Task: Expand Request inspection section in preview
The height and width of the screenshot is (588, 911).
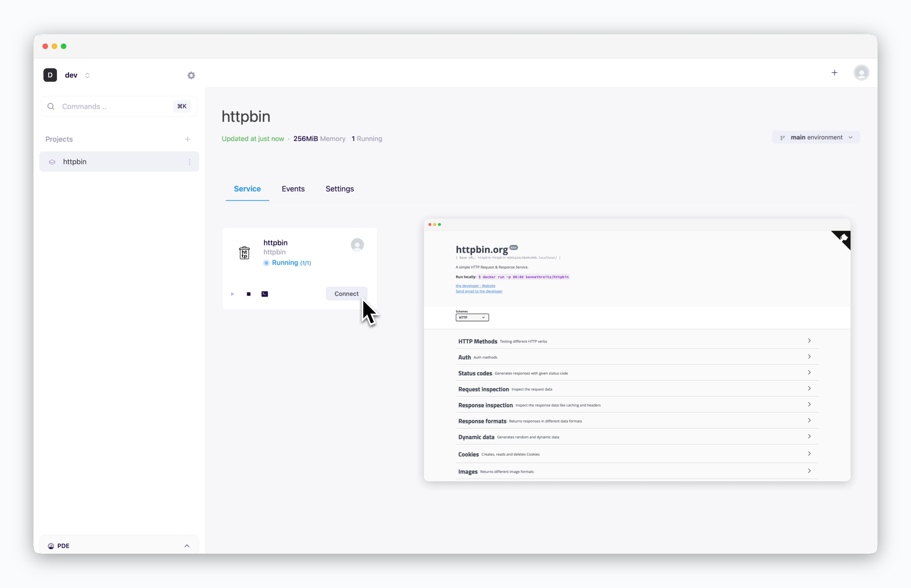Action: click(x=637, y=389)
